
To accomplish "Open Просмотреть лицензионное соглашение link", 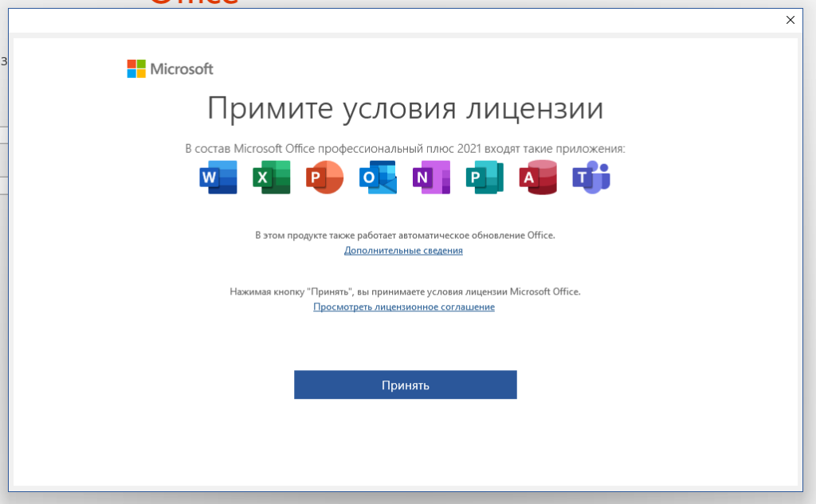I will 404,307.
